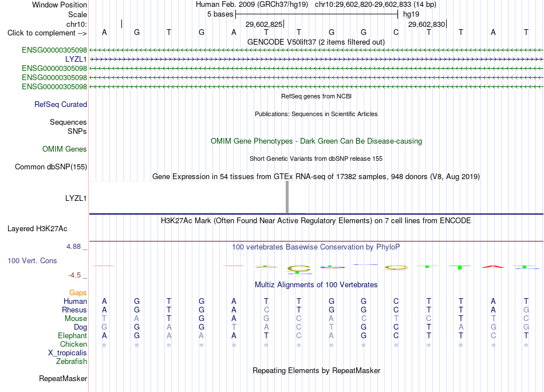Click the Sequences track label
The image size is (544, 392).
coord(68,122)
